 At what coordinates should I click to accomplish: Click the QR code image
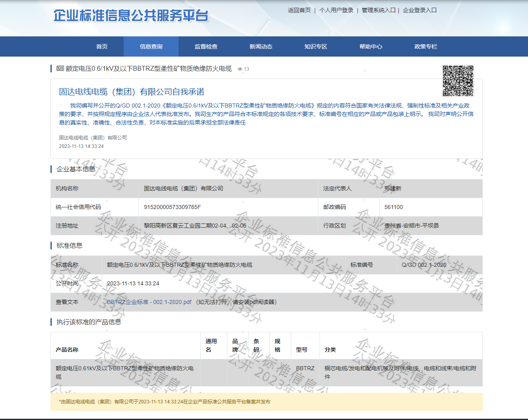(x=458, y=81)
